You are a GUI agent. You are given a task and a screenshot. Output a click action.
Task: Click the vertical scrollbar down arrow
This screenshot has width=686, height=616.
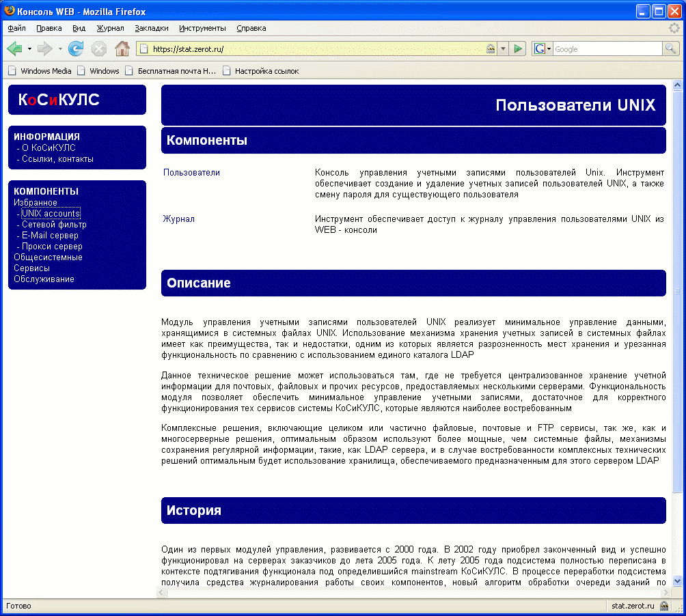[x=677, y=581]
